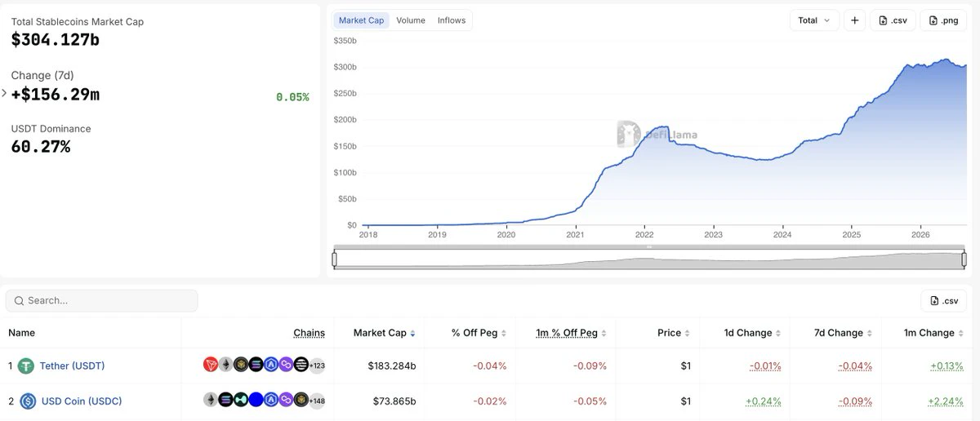Click USDC 1m % off peg -0.05%
980x421 pixels.
pyautogui.click(x=590, y=401)
